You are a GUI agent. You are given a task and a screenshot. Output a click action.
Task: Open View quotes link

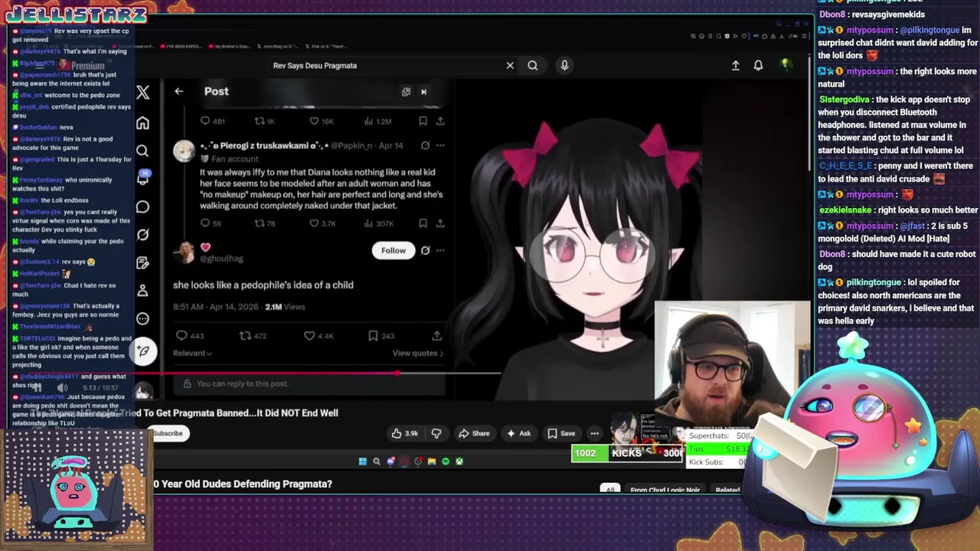418,354
